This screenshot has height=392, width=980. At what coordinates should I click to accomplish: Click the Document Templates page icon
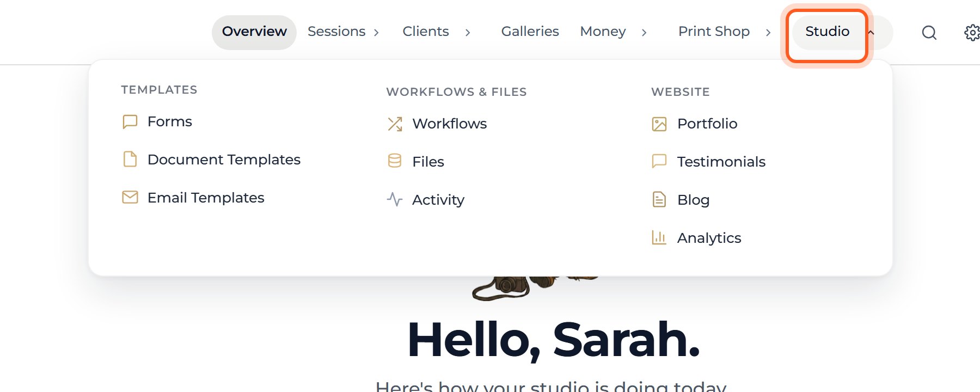click(x=130, y=160)
